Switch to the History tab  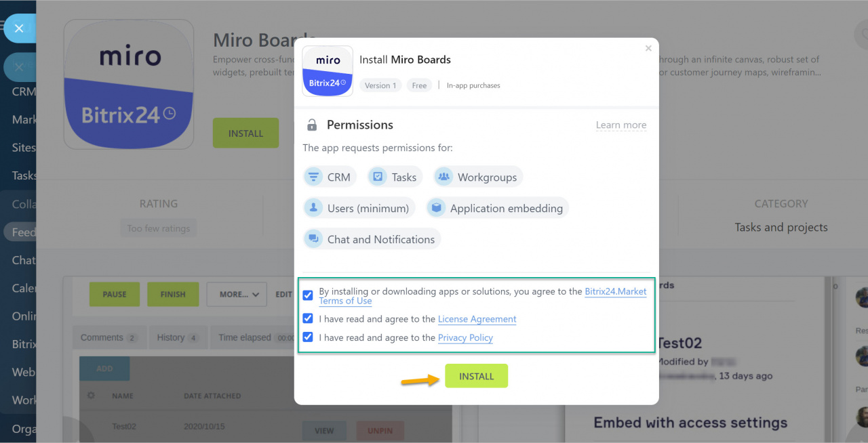coord(177,337)
